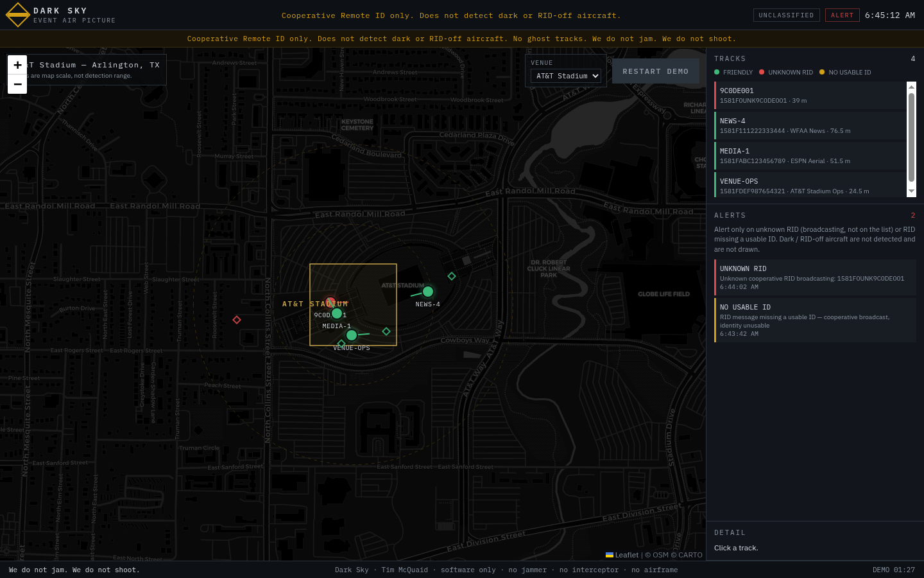The width and height of the screenshot is (924, 578).
Task: Open the Leaflet attribution link
Action: click(x=622, y=555)
